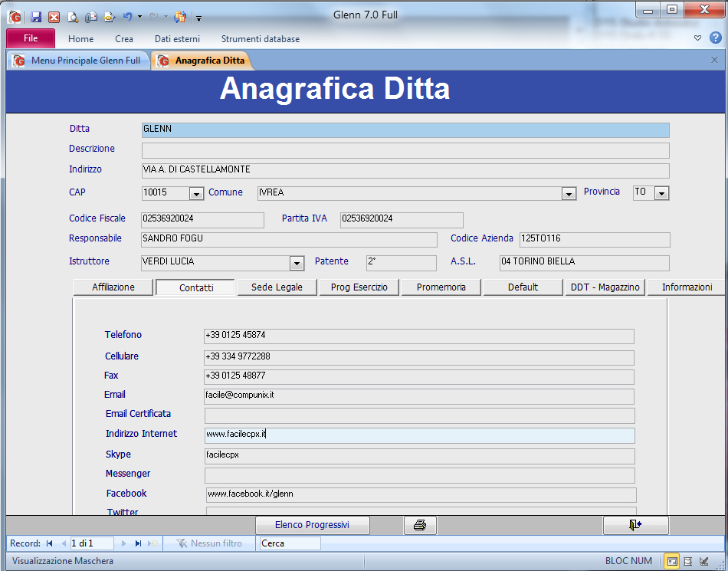Click the Nessun filtro filter button
The width and height of the screenshot is (728, 571).
[209, 543]
